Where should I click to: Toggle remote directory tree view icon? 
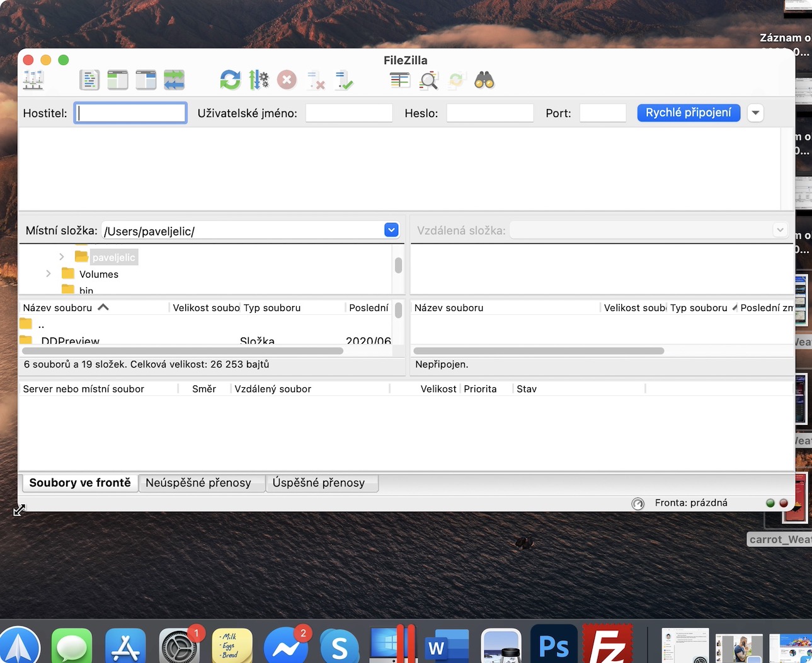click(x=146, y=80)
